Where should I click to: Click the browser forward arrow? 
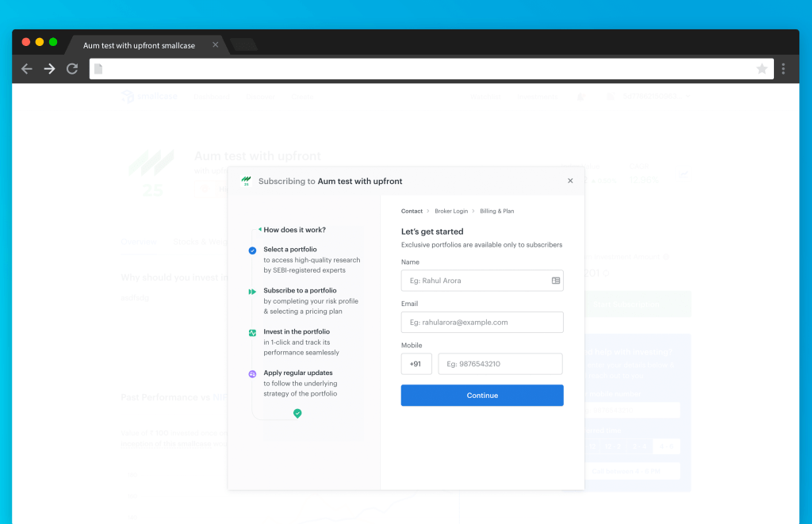coord(49,69)
